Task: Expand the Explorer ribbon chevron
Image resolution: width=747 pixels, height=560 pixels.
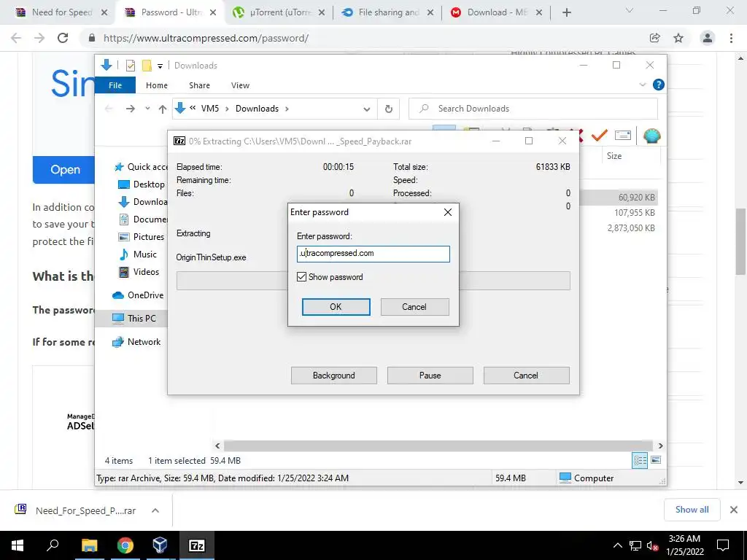Action: pyautogui.click(x=643, y=85)
